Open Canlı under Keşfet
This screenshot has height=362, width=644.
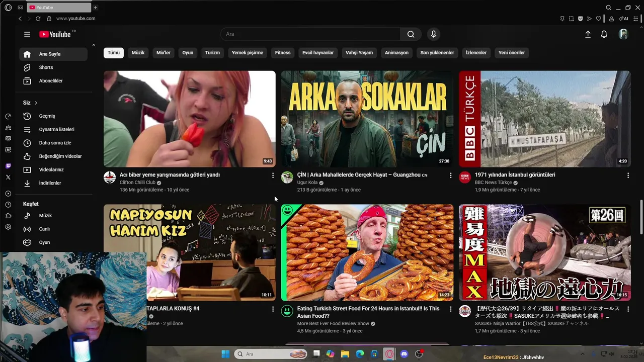(x=53, y=229)
